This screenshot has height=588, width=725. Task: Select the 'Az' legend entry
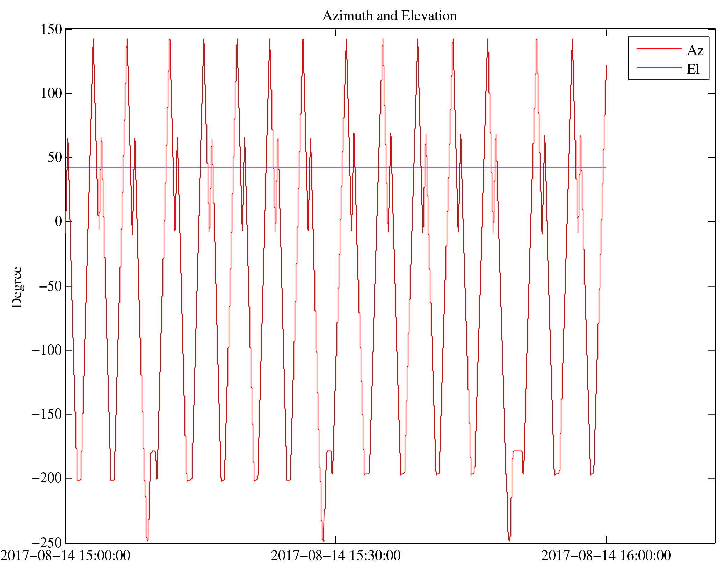(695, 50)
